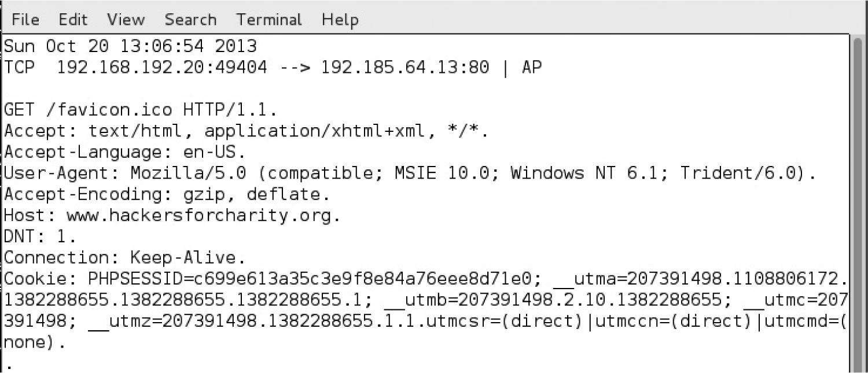Open the Edit menu
The image size is (868, 373).
tap(73, 20)
